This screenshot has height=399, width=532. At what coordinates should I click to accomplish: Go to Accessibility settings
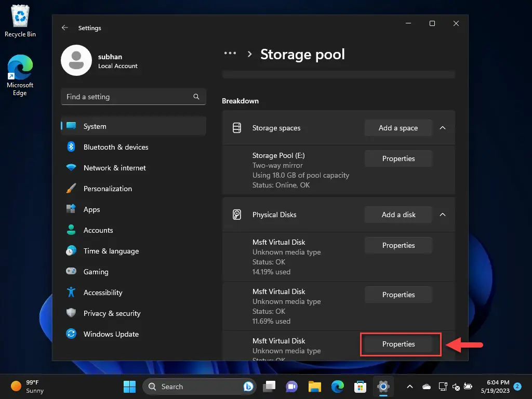[x=103, y=292]
